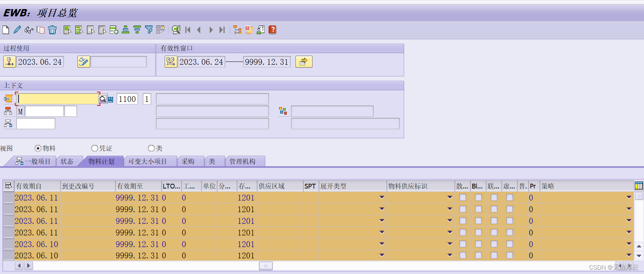The image size is (644, 274).
Task: Go to previous page arrow
Action: tap(199, 30)
